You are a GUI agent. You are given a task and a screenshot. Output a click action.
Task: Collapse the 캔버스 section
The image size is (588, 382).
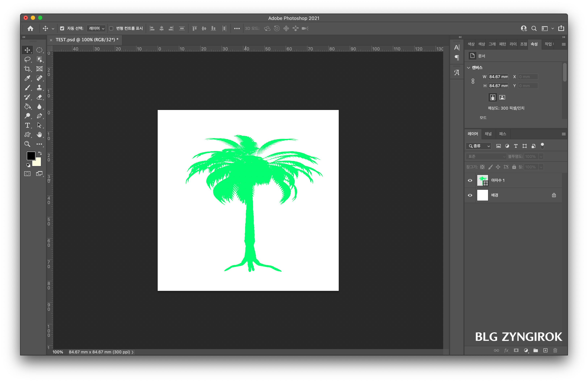click(x=468, y=68)
